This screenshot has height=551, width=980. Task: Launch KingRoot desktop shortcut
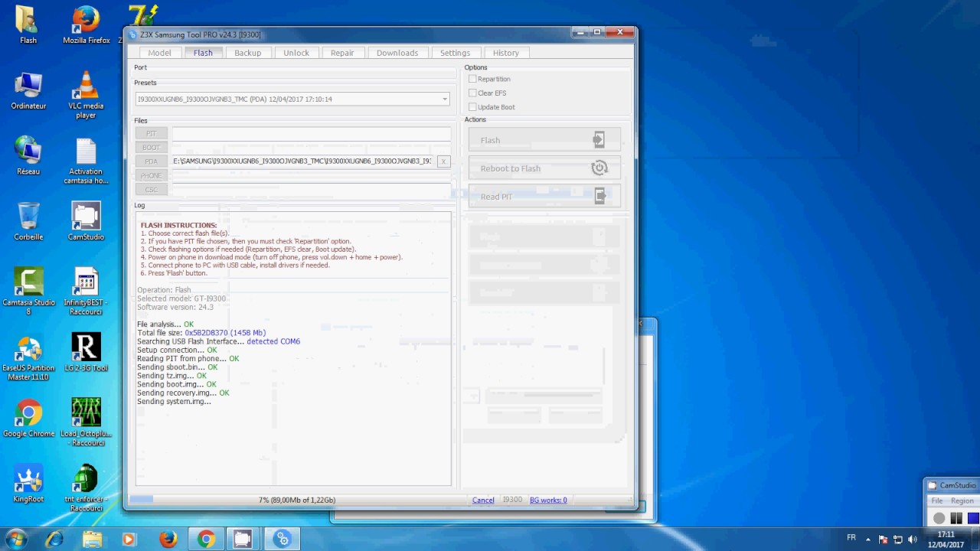28,484
